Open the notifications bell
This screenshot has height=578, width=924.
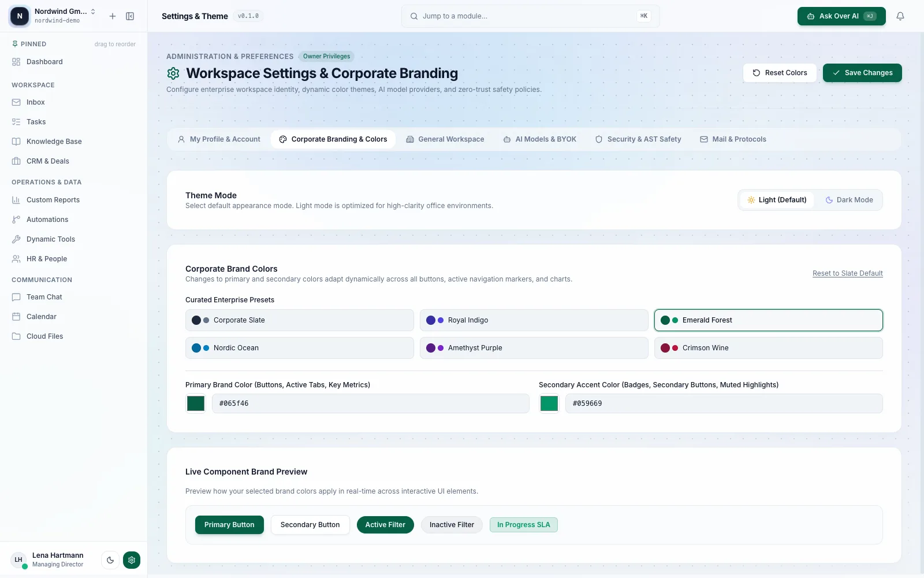point(900,16)
